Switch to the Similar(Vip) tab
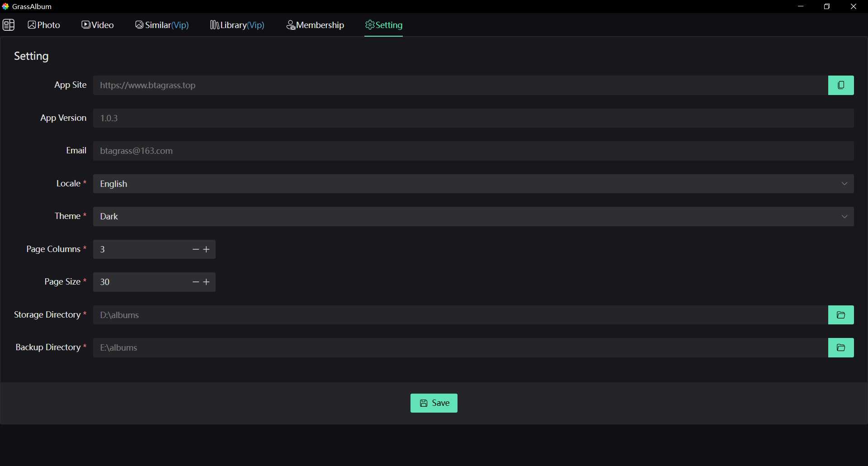The height and width of the screenshot is (466, 868). click(162, 25)
